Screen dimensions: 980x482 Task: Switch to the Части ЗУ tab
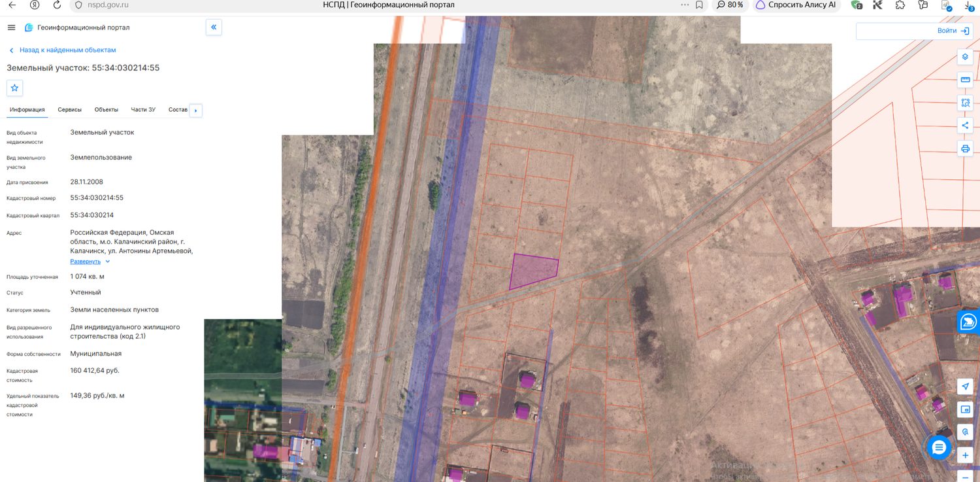coord(143,109)
